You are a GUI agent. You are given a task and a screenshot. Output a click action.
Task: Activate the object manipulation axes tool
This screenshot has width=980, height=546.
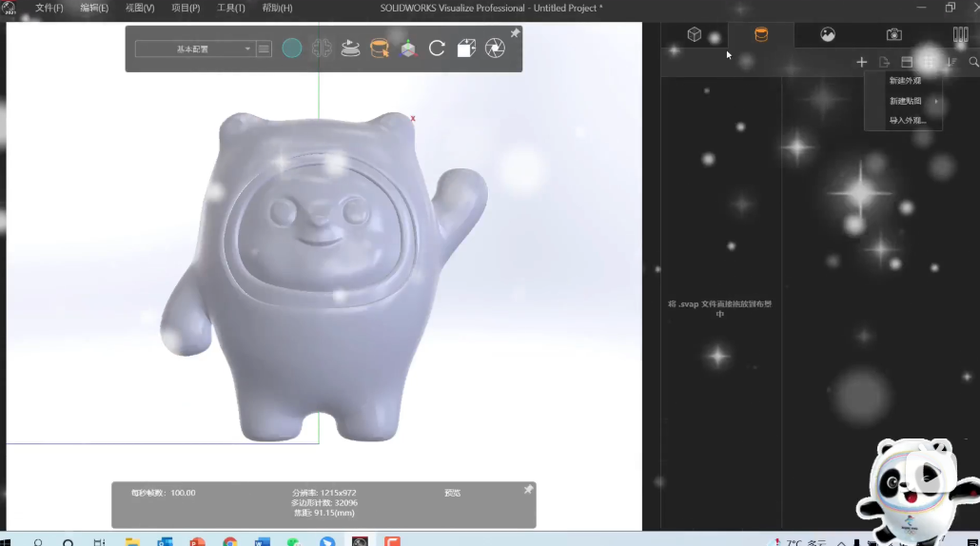(408, 49)
